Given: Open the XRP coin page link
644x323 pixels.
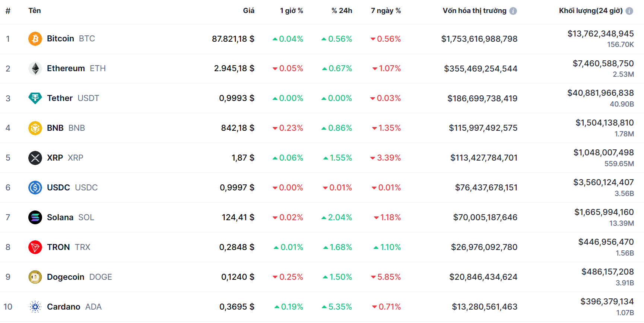Looking at the screenshot, I should [x=65, y=158].
